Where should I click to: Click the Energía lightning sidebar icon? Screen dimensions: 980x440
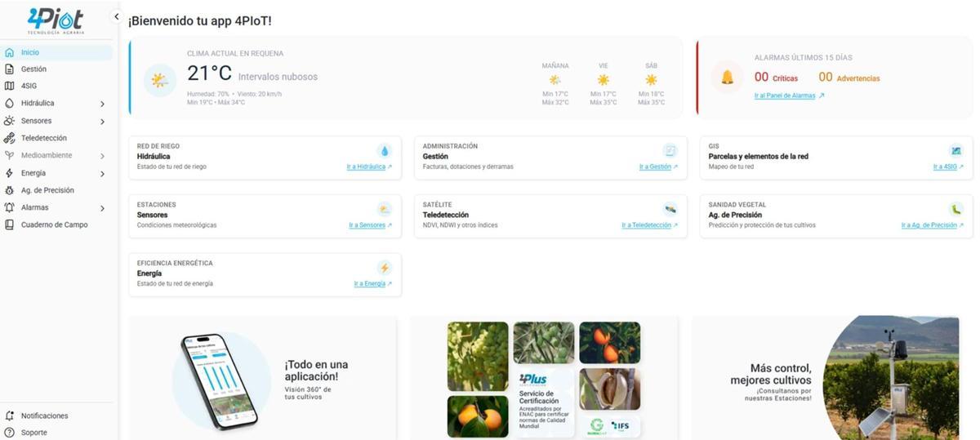(x=9, y=173)
